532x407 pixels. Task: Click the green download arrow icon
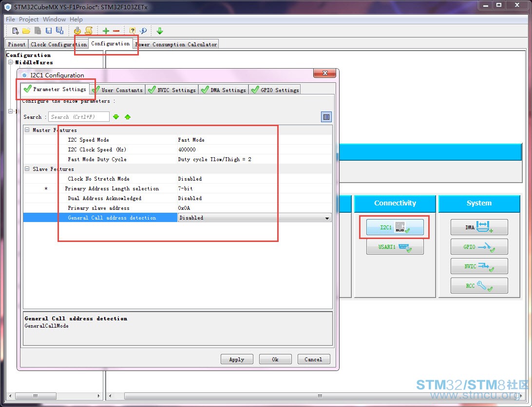(160, 31)
